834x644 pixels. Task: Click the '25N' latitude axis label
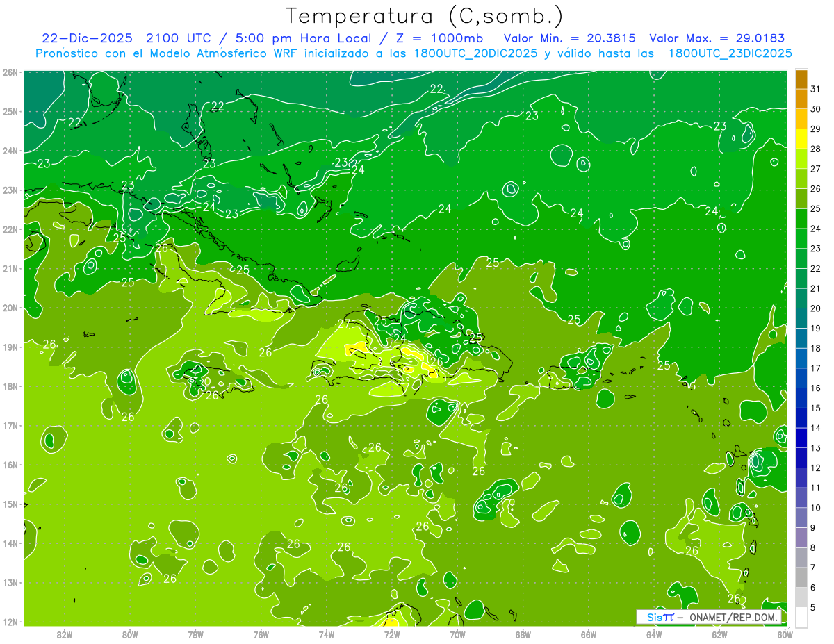click(x=10, y=111)
